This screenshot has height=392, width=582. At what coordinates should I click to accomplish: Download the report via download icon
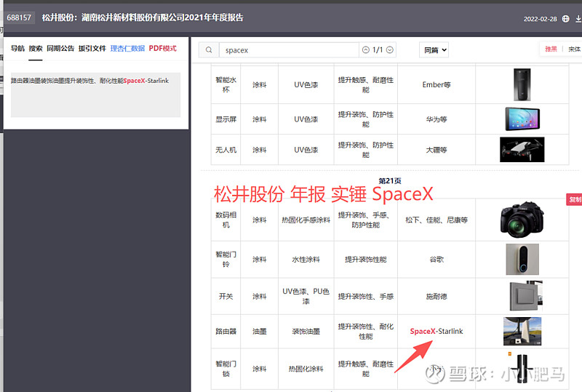point(578,19)
